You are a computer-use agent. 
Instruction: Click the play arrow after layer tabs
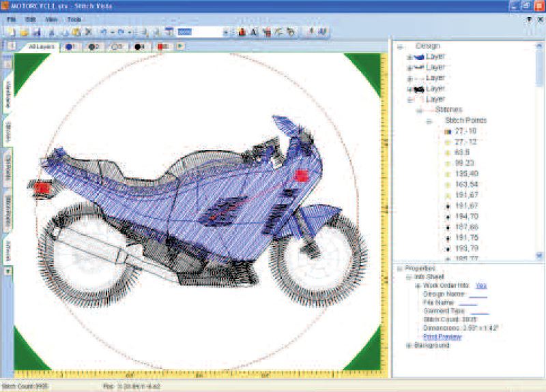(x=180, y=46)
